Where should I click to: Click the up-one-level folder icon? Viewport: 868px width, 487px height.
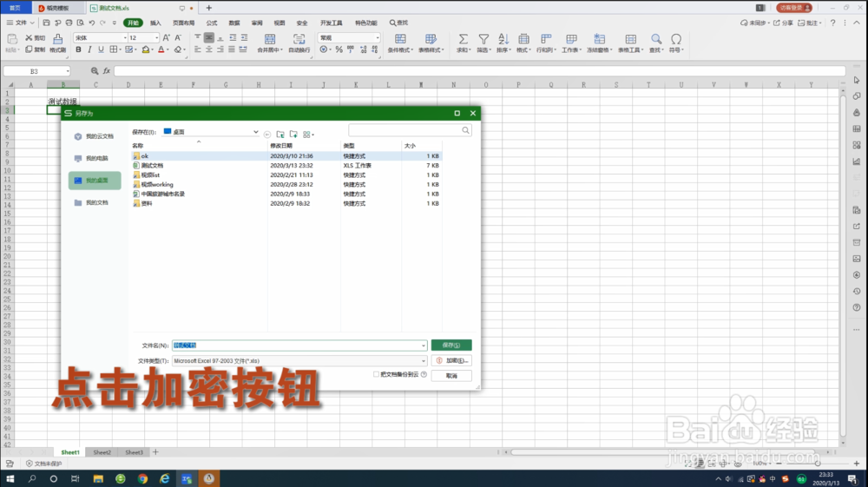pos(280,135)
